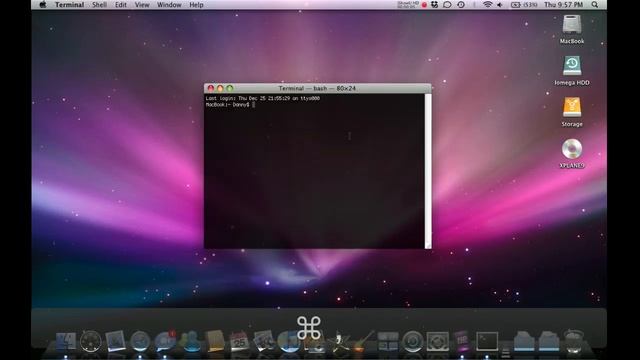Open Mail stamp icon in Dock
Screen dimensions: 640x360
(x=116, y=341)
